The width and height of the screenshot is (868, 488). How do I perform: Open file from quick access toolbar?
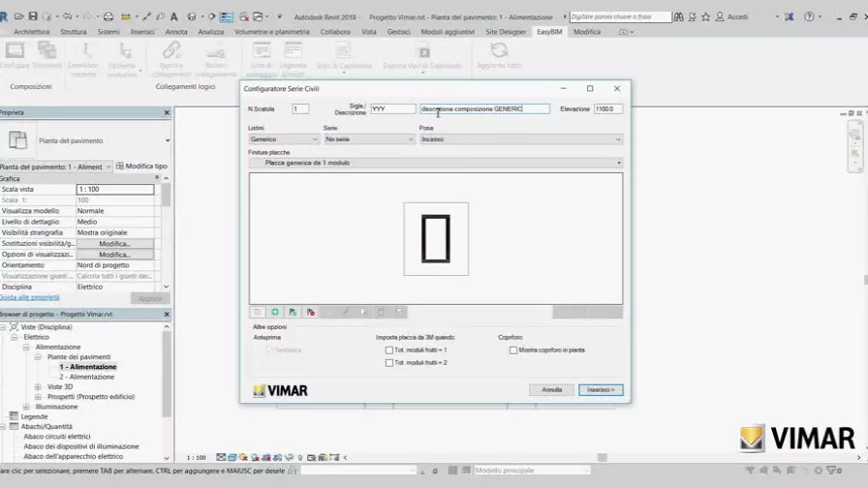(x=18, y=16)
